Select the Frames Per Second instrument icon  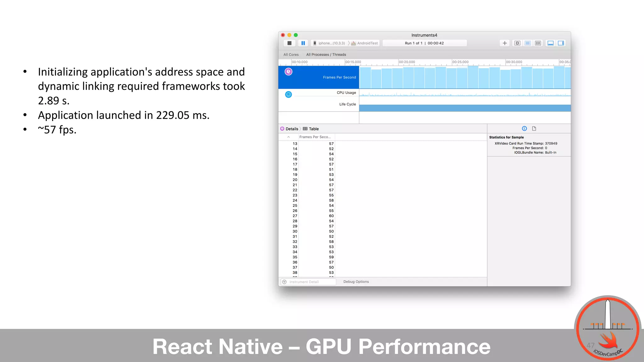pyautogui.click(x=288, y=72)
